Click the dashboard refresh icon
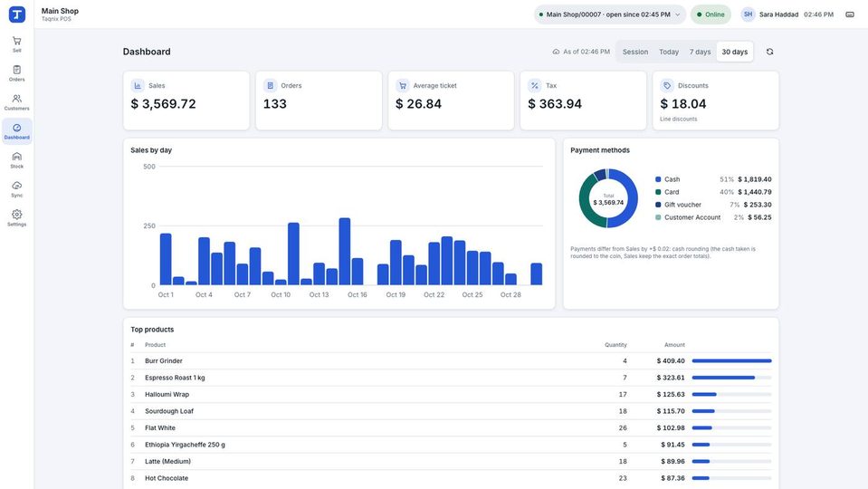 pos(769,52)
